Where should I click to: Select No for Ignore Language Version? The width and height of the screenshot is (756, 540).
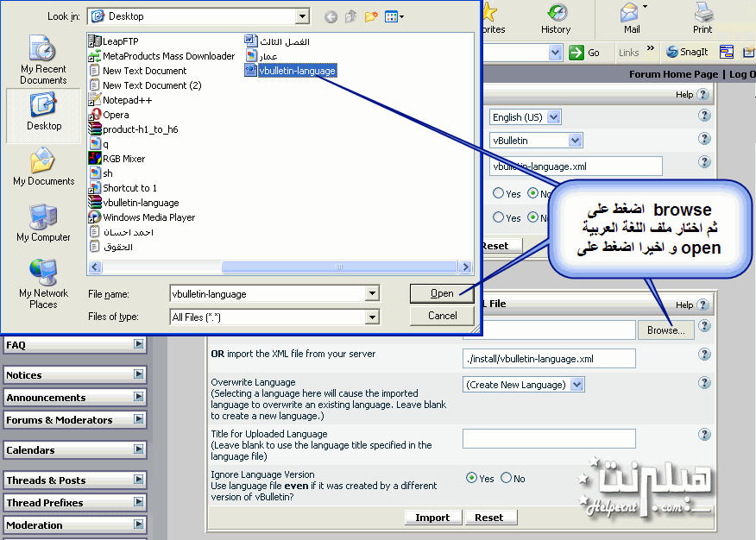(506, 478)
